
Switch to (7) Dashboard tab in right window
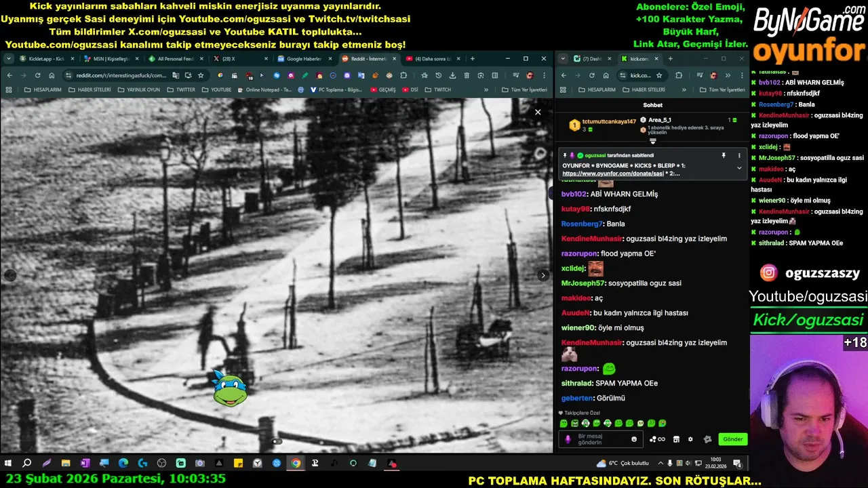pos(592,59)
